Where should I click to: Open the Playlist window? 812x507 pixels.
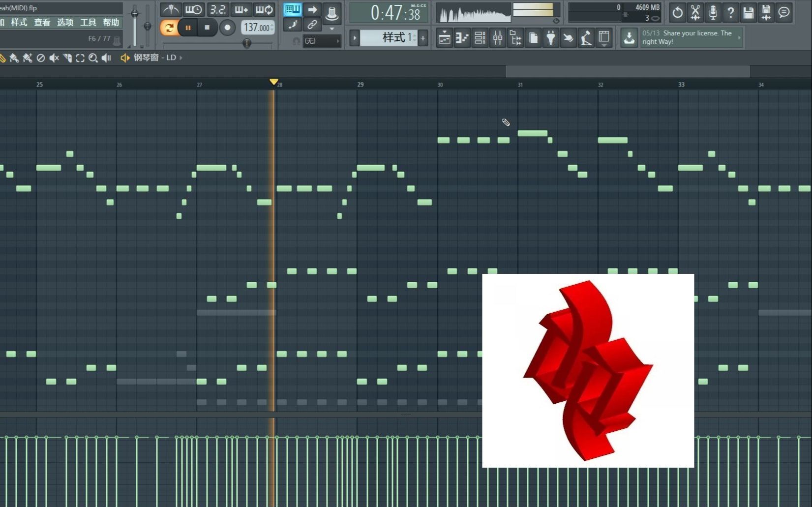click(x=444, y=38)
